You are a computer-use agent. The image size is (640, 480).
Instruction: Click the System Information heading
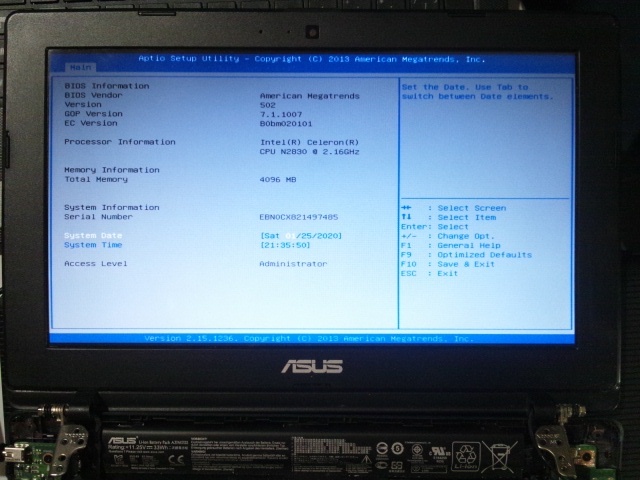(x=112, y=207)
